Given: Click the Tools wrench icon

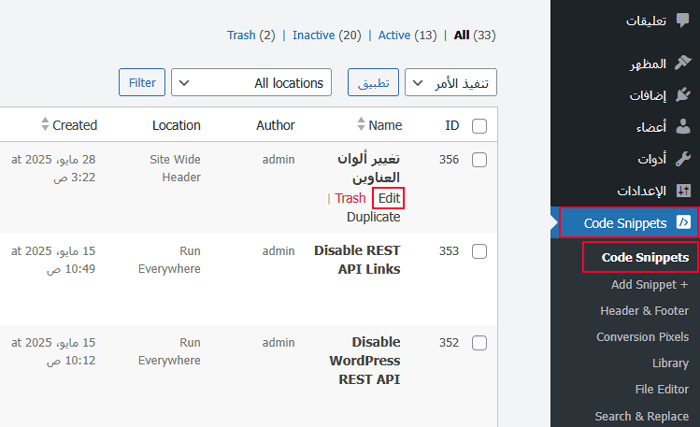Looking at the screenshot, I should click(683, 158).
